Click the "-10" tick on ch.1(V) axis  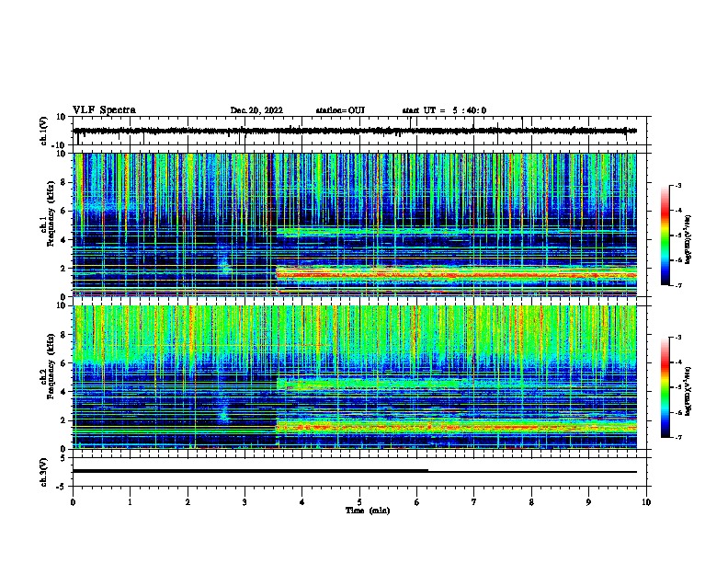60,145
